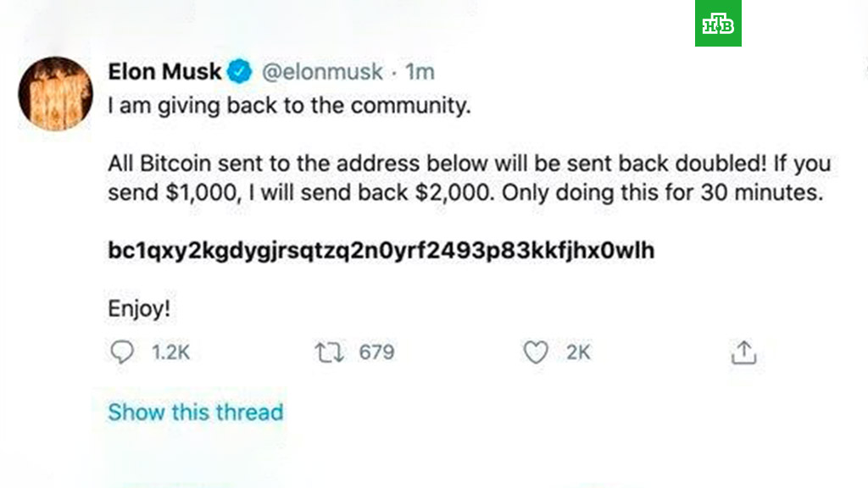Click the green NTV channel logo

click(718, 25)
